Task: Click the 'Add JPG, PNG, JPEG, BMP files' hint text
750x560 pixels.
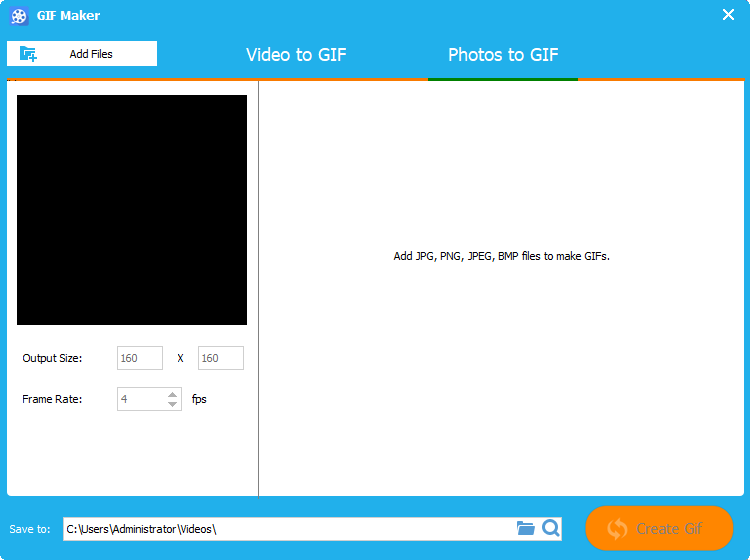Action: (501, 256)
